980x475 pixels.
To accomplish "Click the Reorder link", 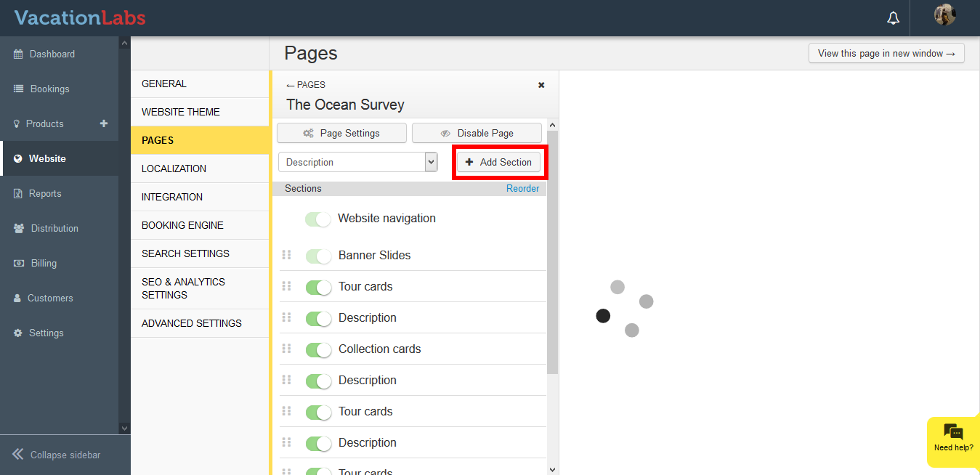I will point(522,189).
